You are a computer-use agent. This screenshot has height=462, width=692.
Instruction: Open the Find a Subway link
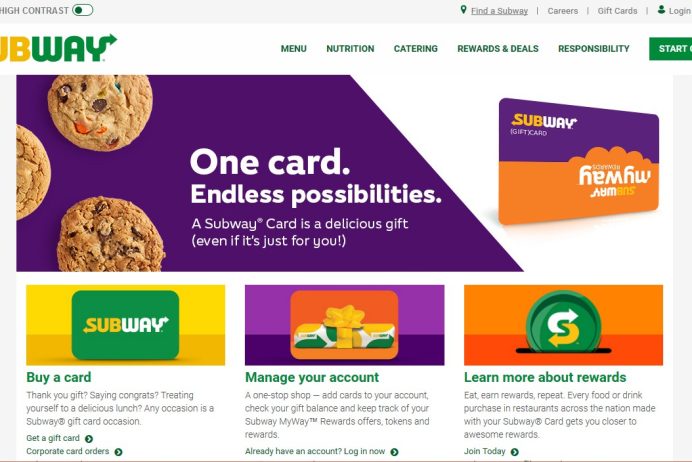tap(499, 11)
